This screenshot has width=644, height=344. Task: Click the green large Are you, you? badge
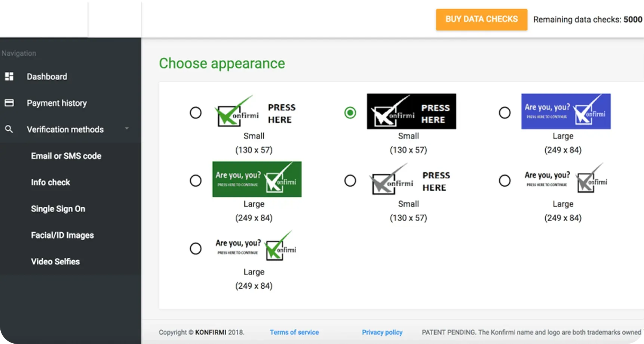tap(257, 179)
